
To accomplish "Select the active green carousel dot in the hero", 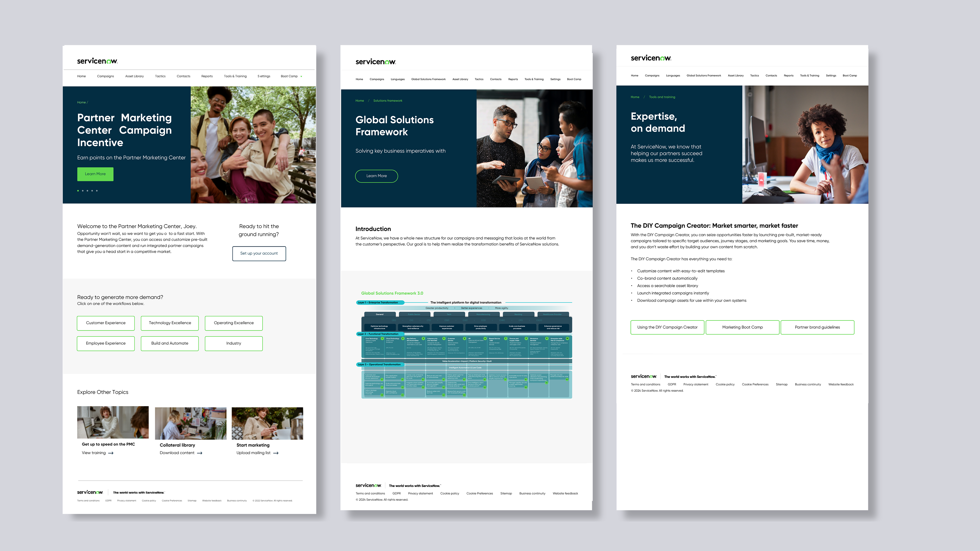I will coord(78,191).
